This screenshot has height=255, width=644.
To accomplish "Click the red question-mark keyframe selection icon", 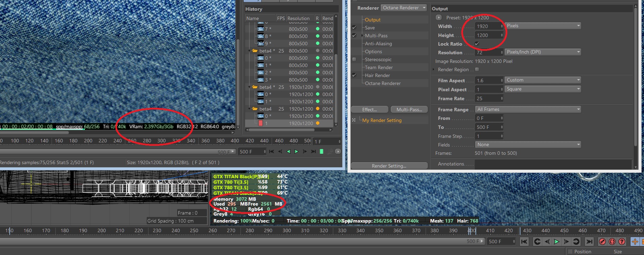I will [622, 242].
